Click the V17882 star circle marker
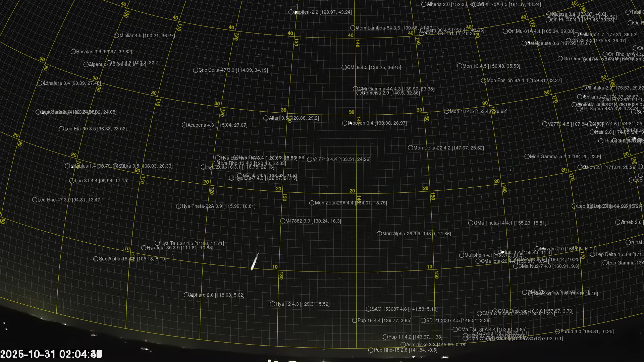The image size is (644, 362). pos(283,221)
